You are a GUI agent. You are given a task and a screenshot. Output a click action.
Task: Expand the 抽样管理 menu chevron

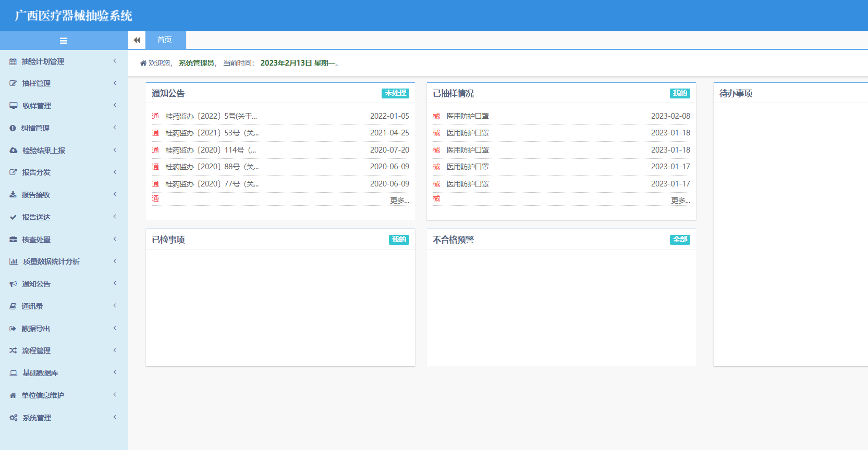[115, 83]
